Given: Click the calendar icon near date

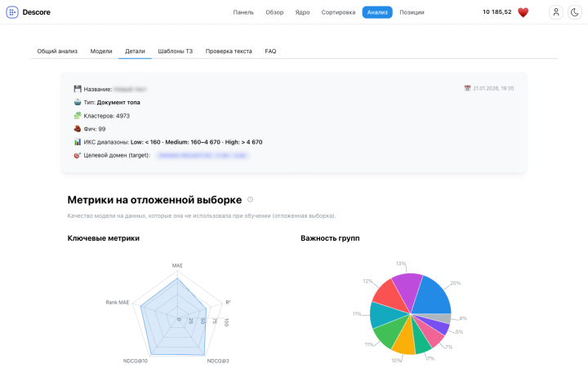Looking at the screenshot, I should pos(467,88).
